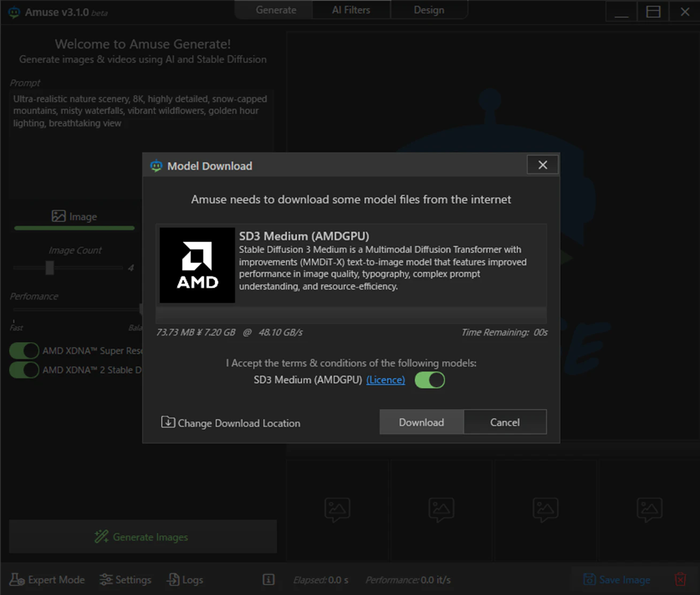The image size is (700, 595).
Task: Click the Elapsed 0.0 s status text
Action: (321, 580)
